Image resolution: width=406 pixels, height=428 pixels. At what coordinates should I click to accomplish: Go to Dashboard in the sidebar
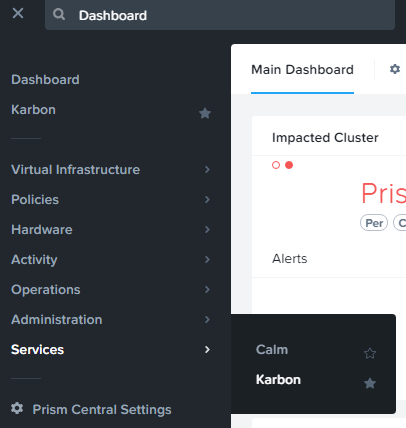coord(45,79)
